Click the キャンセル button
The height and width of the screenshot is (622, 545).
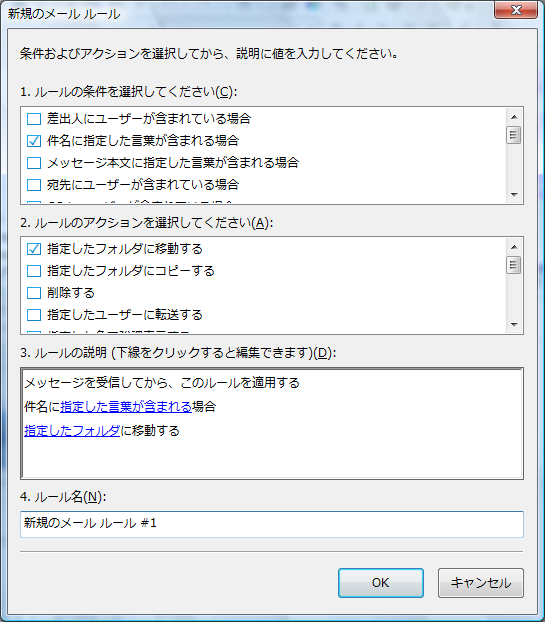(x=481, y=583)
